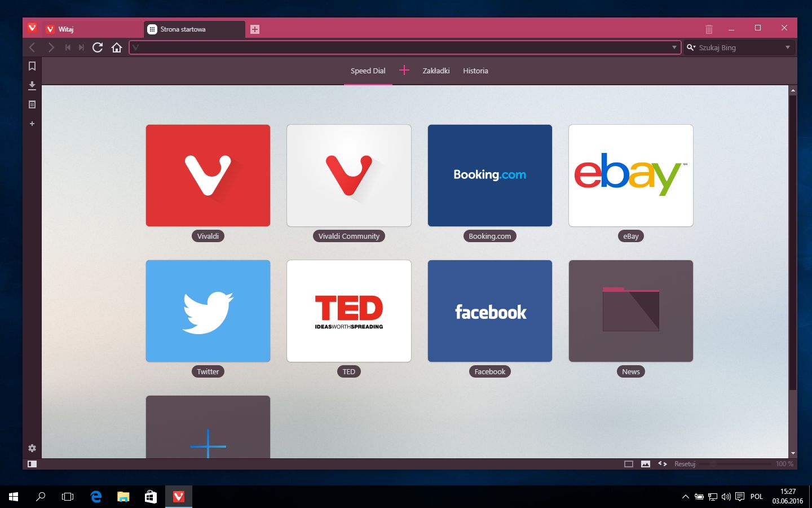
Task: Go back in history
Action: 32,47
